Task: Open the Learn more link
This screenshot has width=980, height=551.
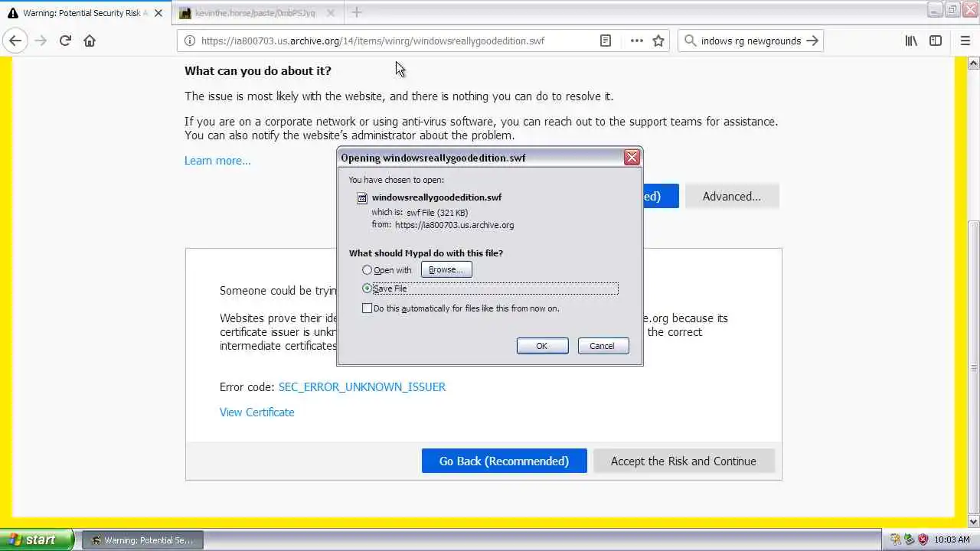Action: click(x=217, y=161)
